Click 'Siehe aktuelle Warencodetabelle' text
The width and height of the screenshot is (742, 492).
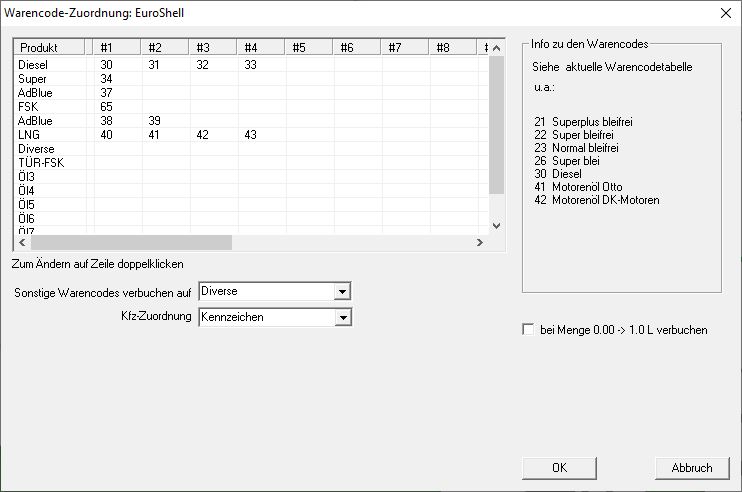[612, 67]
